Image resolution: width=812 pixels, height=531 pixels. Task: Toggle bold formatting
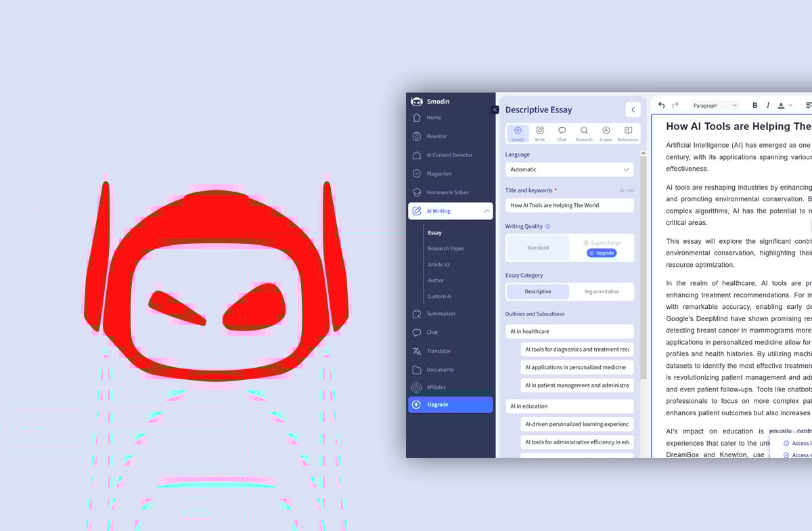pos(755,106)
